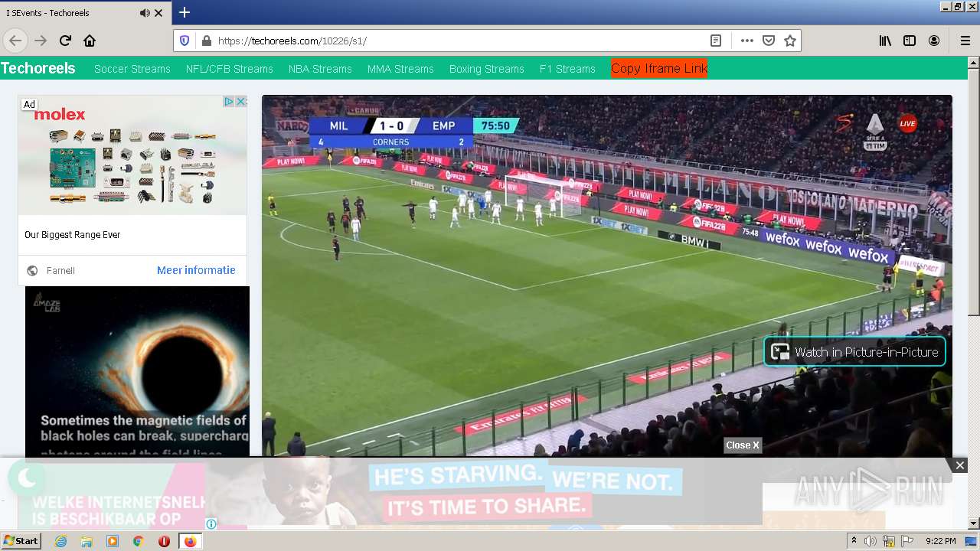
Task: Open Opera from taskbar
Action: (x=164, y=541)
